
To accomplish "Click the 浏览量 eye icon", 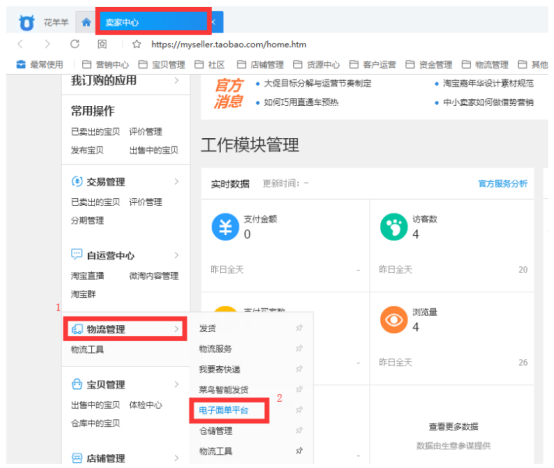I will (x=394, y=320).
